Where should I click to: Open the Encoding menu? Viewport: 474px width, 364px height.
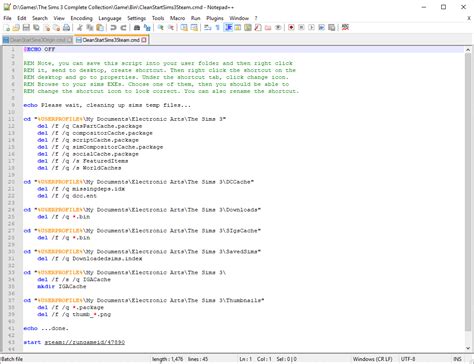[81, 18]
